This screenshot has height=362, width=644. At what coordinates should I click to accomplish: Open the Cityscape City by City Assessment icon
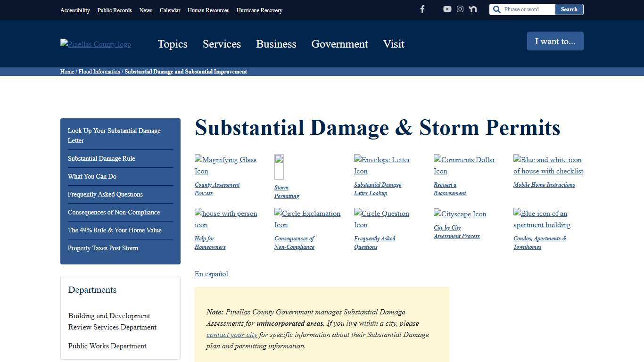pos(460,214)
